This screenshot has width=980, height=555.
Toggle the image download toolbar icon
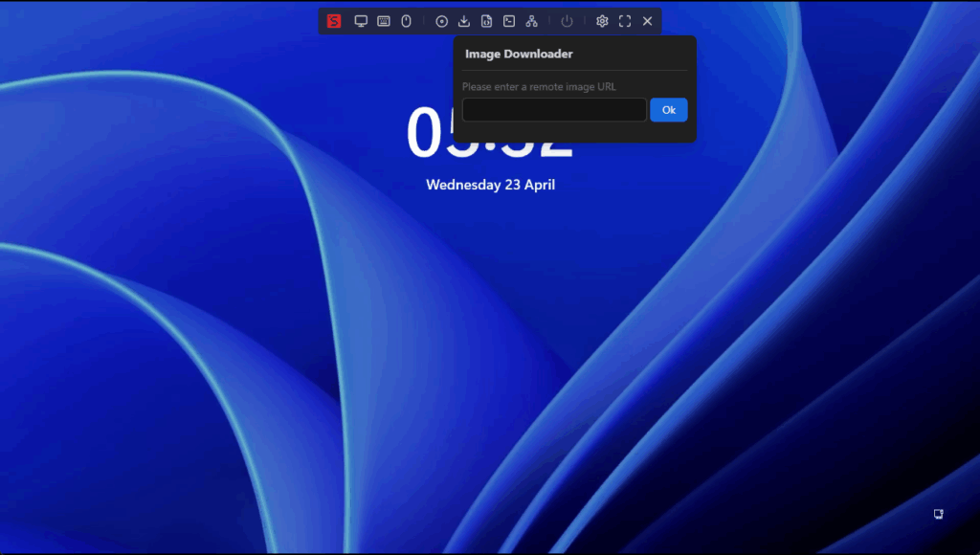[x=464, y=21]
